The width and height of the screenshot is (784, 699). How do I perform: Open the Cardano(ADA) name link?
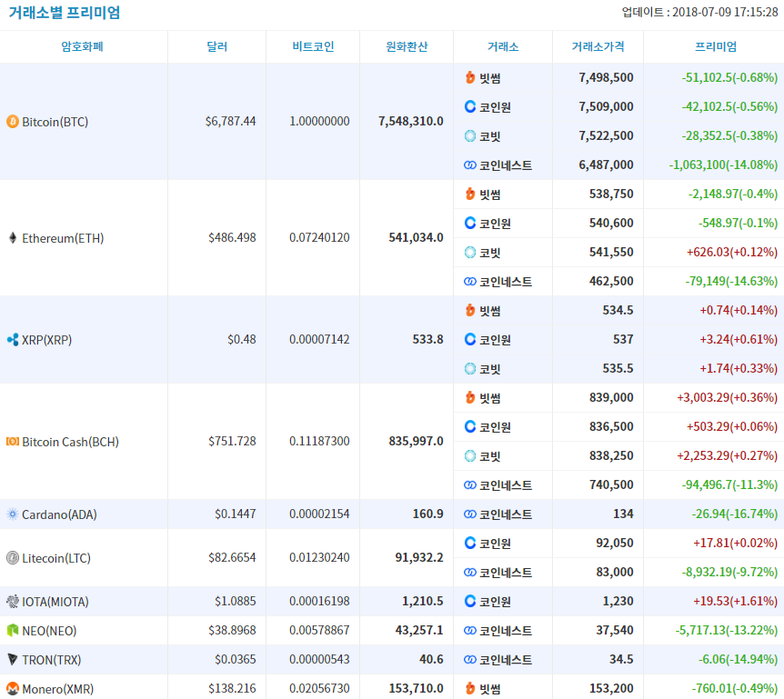tap(59, 514)
